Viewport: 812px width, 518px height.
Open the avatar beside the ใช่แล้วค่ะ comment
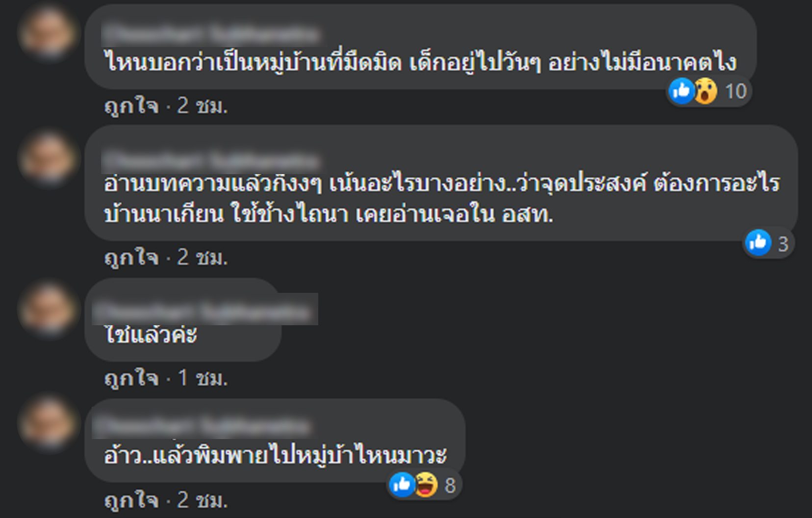[x=48, y=309]
